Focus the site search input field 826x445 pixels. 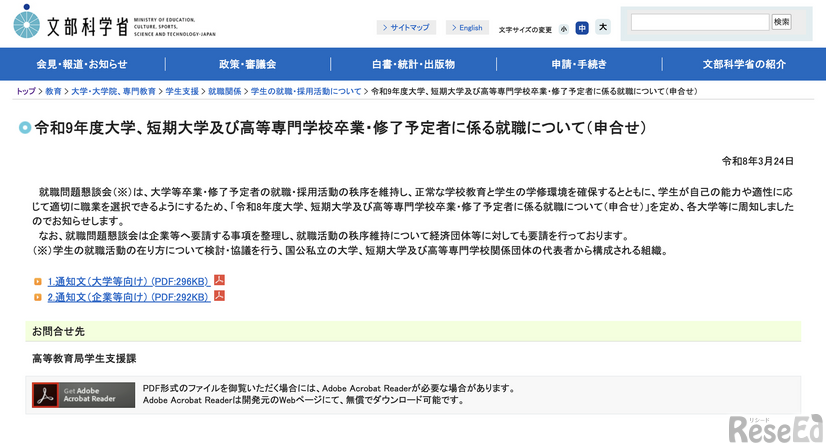point(700,22)
